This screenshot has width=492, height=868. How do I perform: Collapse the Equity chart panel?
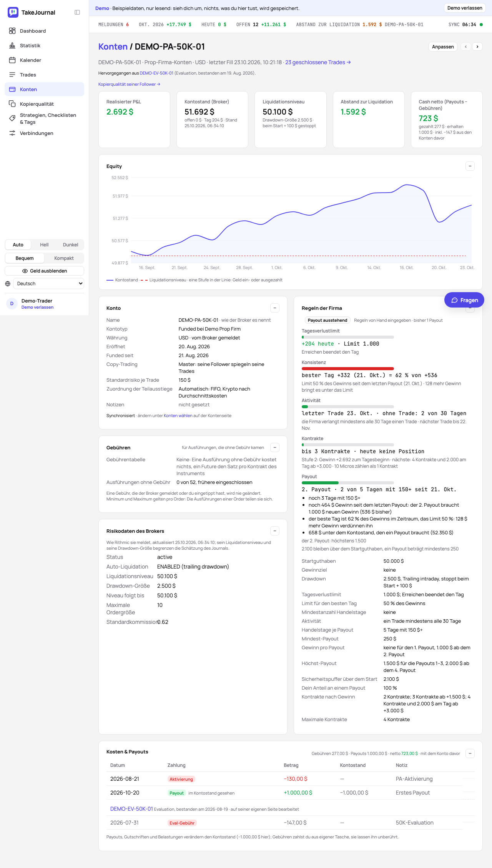pos(470,166)
